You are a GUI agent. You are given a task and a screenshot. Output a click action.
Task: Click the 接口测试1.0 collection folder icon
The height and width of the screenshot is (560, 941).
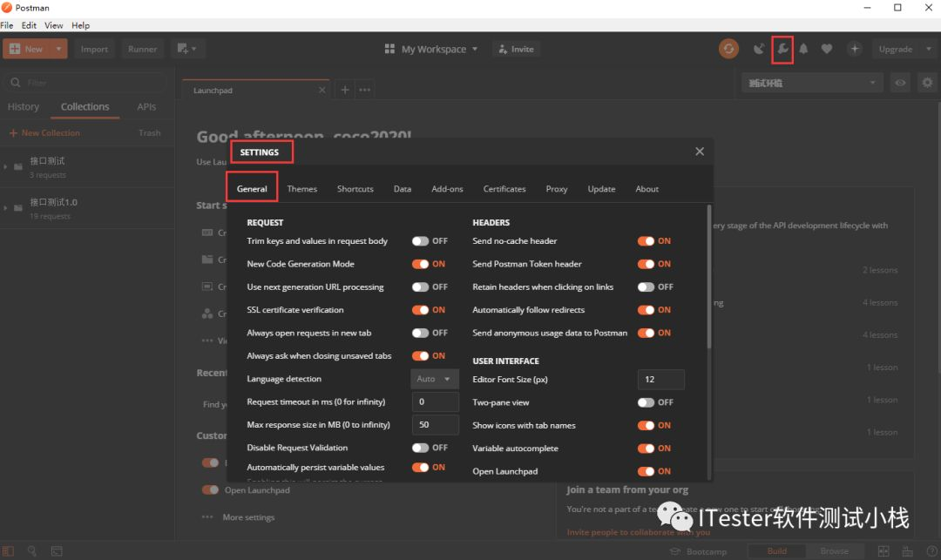[18, 208]
